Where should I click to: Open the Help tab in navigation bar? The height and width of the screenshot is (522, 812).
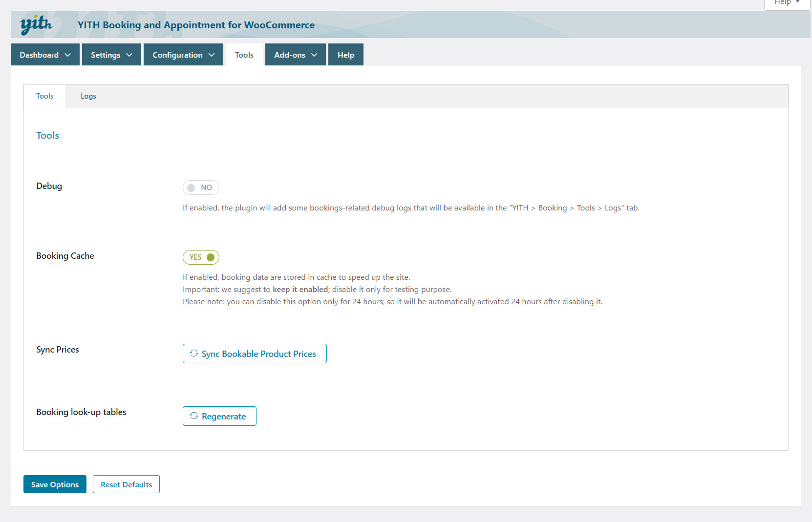coord(346,55)
